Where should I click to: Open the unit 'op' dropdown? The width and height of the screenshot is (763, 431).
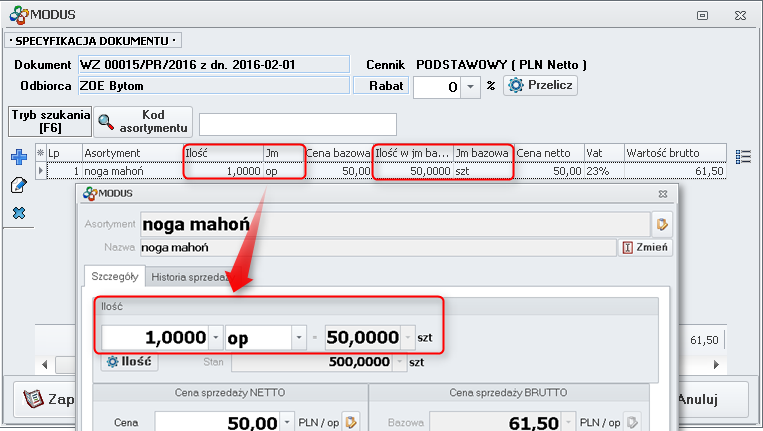298,337
